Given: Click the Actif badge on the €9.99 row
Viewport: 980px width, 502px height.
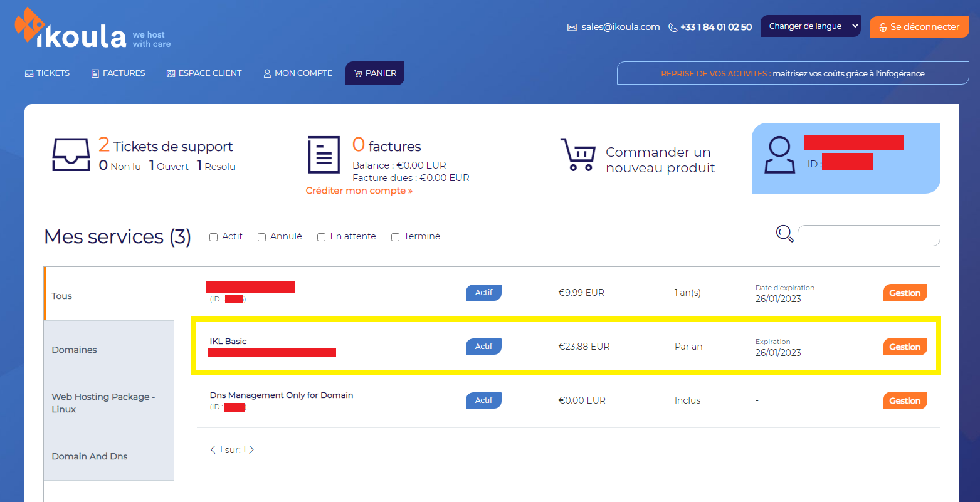Looking at the screenshot, I should [x=483, y=292].
